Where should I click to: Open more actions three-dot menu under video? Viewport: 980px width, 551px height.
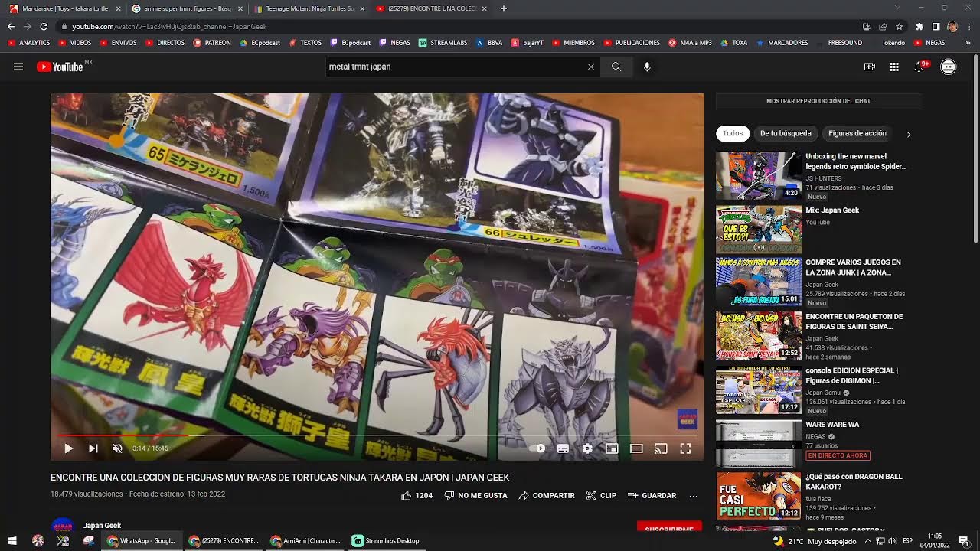[694, 496]
